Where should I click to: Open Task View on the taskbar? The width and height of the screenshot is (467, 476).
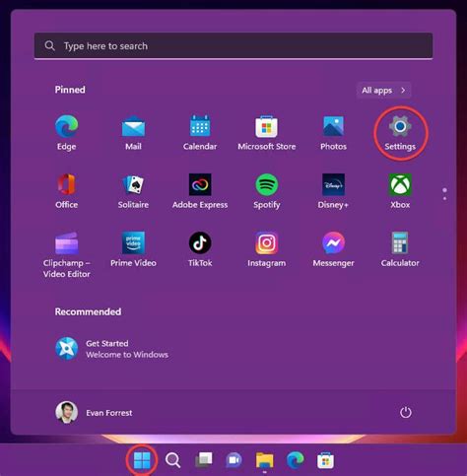coord(204,460)
